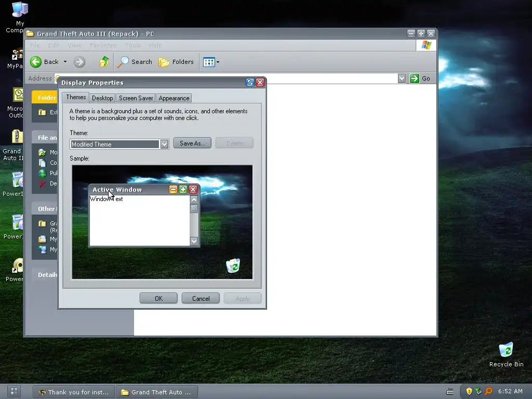Click the green Go arrow button

tap(414, 78)
